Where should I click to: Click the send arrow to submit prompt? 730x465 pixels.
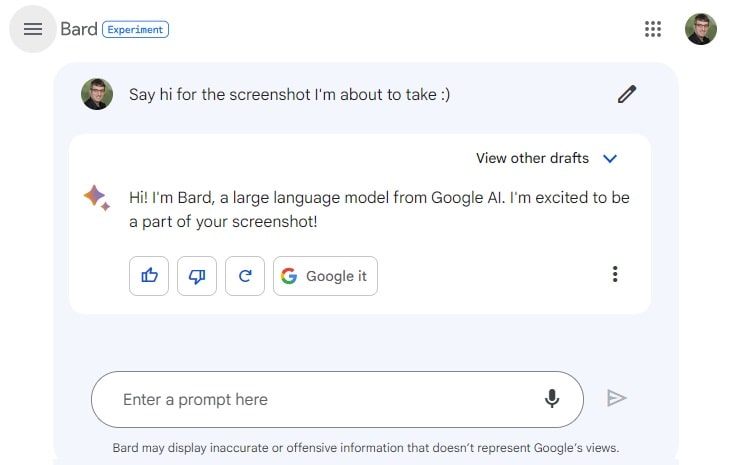616,398
